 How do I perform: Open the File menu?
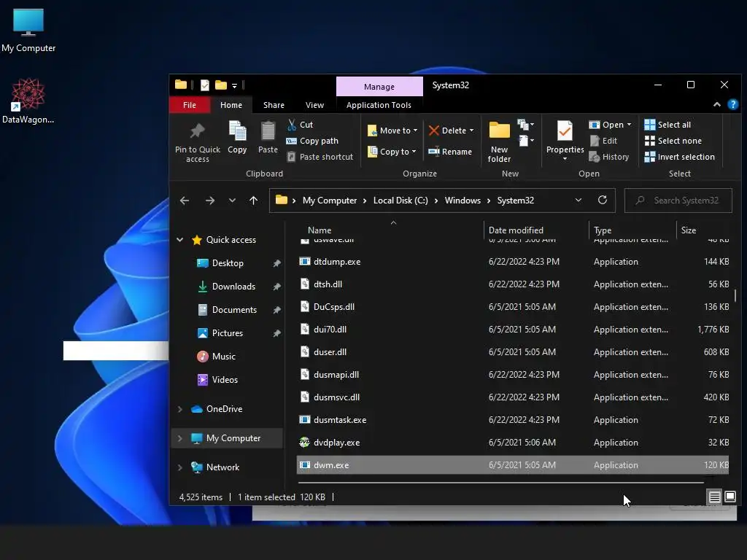tap(190, 105)
